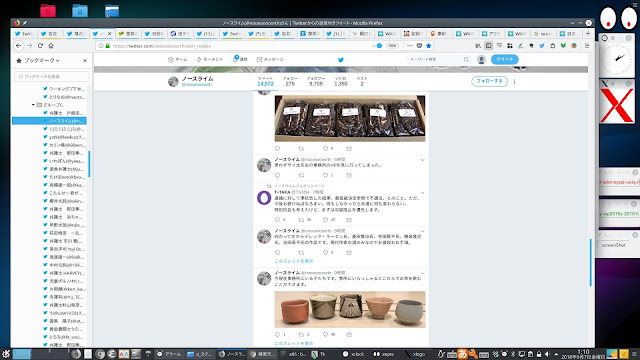The image size is (640, 360).
Task: Click the ノースライム profile avatar in header
Action: (x=173, y=81)
